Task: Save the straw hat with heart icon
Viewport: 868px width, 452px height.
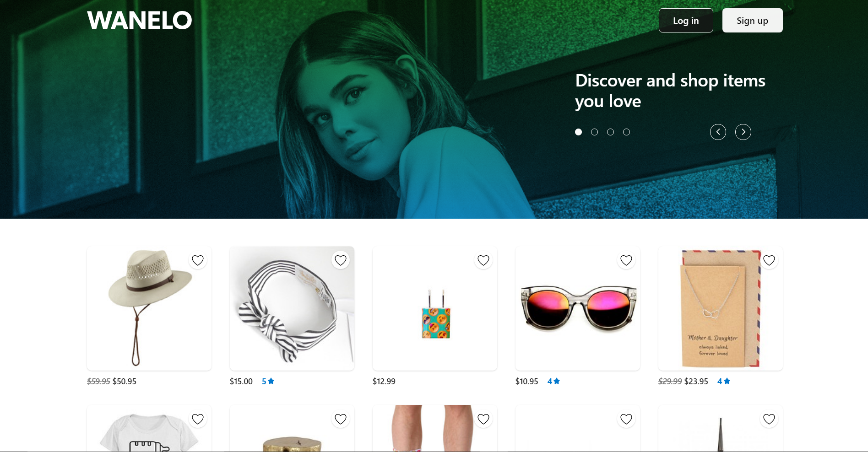Action: pyautogui.click(x=198, y=260)
